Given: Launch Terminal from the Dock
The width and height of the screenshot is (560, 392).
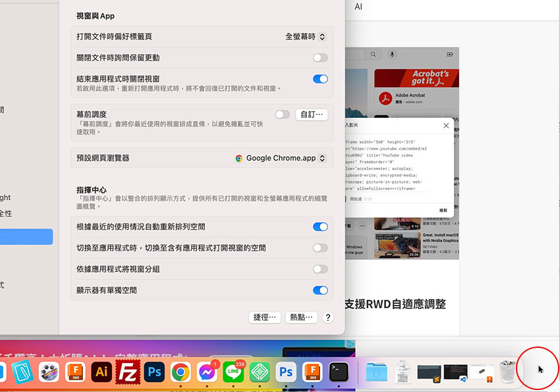Looking at the screenshot, I should point(339,372).
